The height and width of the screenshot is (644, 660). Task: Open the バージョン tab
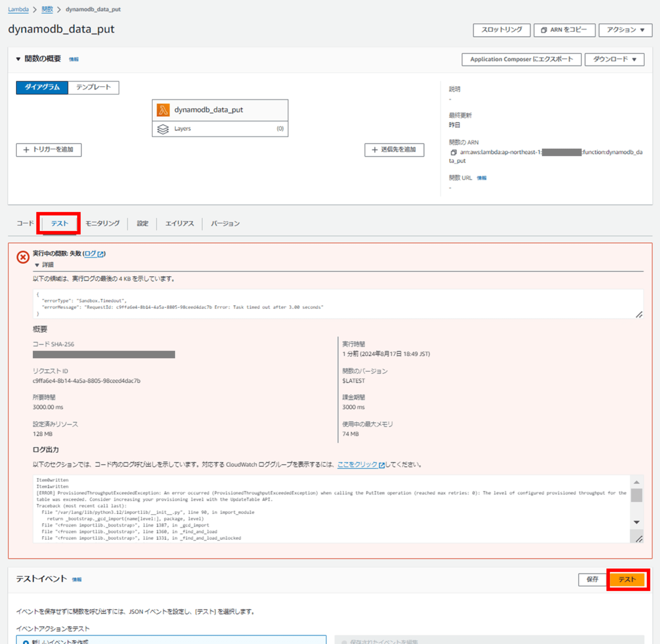(225, 223)
